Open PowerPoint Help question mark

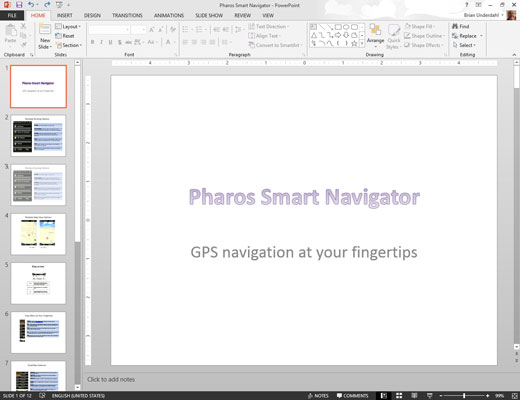point(467,5)
